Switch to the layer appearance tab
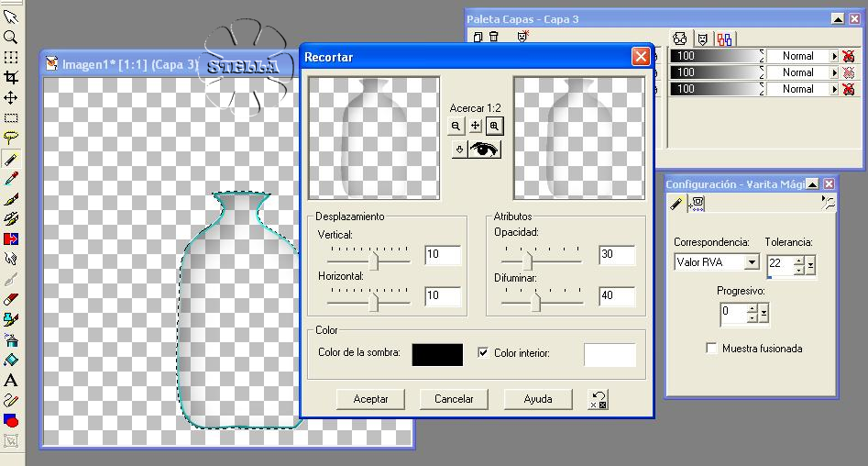 pos(680,39)
